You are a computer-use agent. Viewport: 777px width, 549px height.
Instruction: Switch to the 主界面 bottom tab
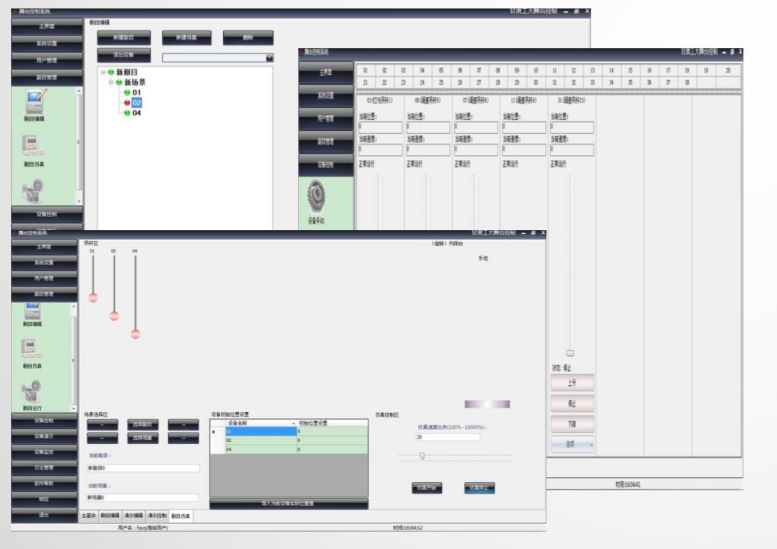click(x=88, y=516)
